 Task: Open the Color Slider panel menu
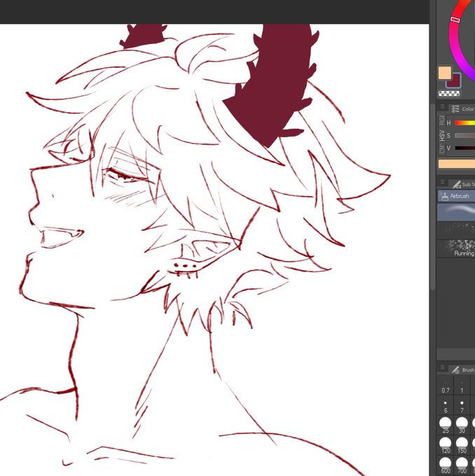tap(443, 106)
